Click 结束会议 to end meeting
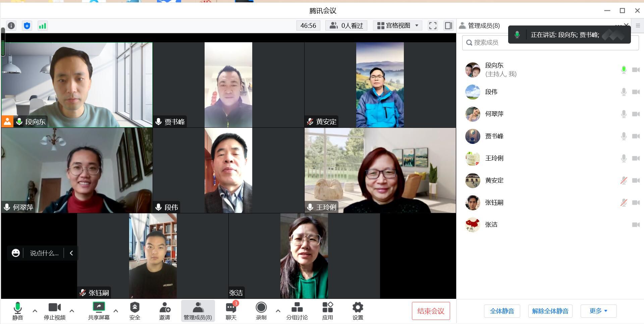Viewport: 644px width, 324px height. point(431,311)
